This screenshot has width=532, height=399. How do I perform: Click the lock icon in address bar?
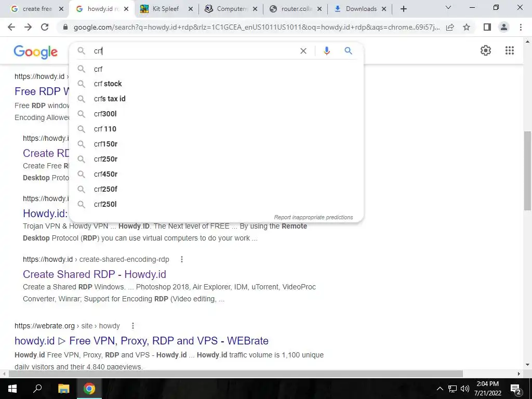point(65,27)
